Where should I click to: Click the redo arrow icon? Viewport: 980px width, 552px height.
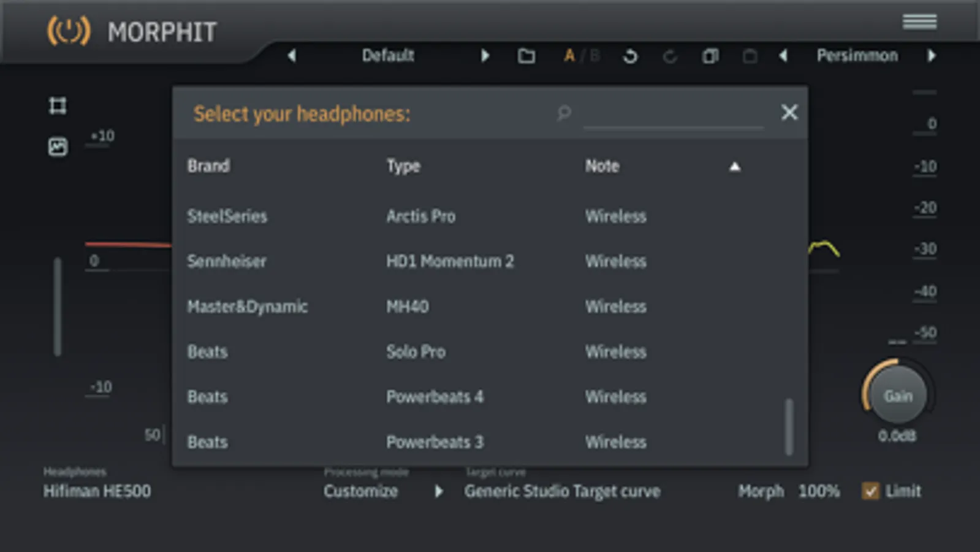(670, 56)
